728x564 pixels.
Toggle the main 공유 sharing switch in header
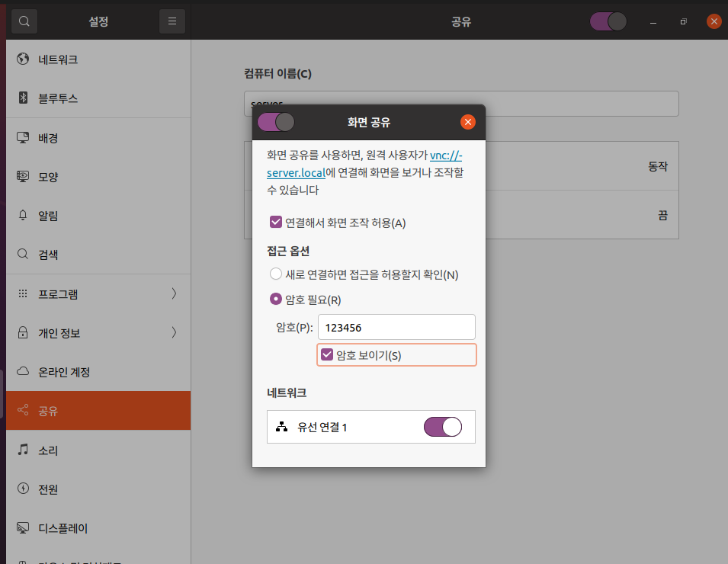pos(608,21)
